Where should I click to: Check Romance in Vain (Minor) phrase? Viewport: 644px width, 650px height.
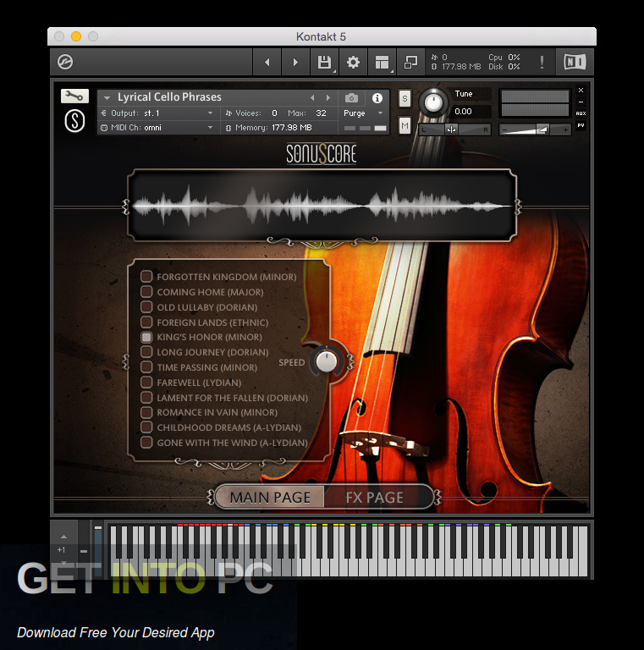point(146,412)
